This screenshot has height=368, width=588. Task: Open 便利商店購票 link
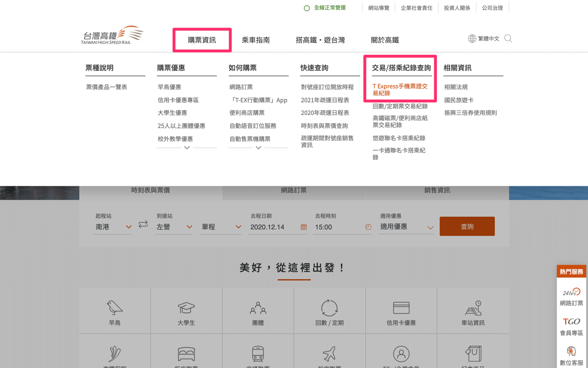click(247, 113)
